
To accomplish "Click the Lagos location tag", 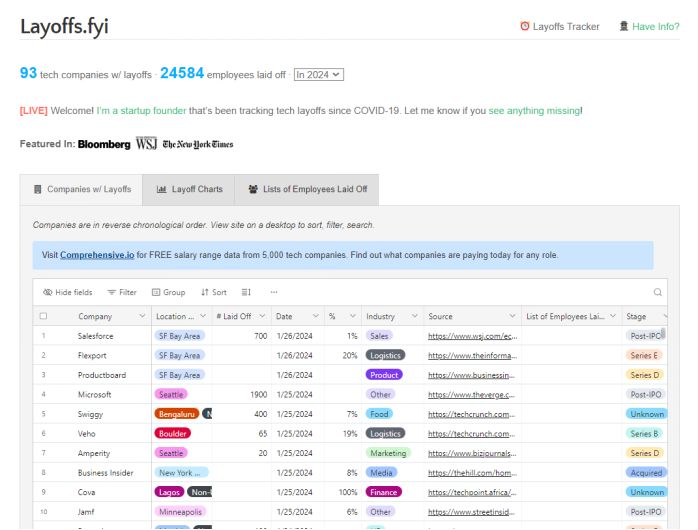I will [169, 493].
